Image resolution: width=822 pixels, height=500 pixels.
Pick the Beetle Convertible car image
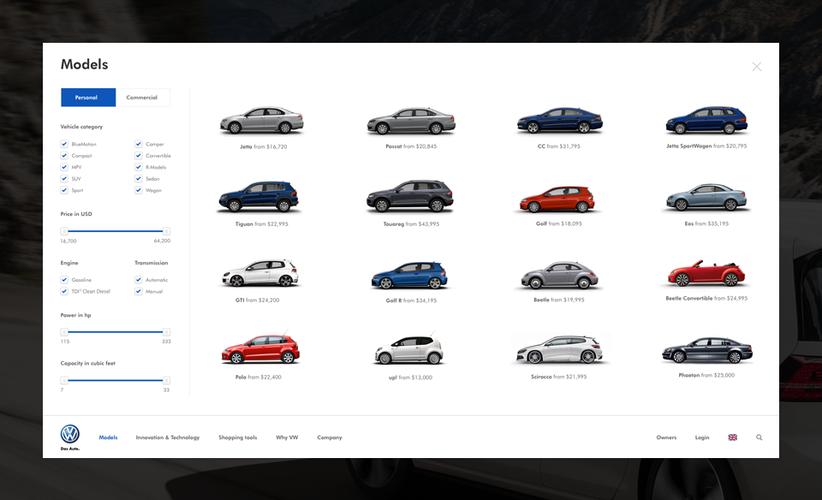pos(706,273)
